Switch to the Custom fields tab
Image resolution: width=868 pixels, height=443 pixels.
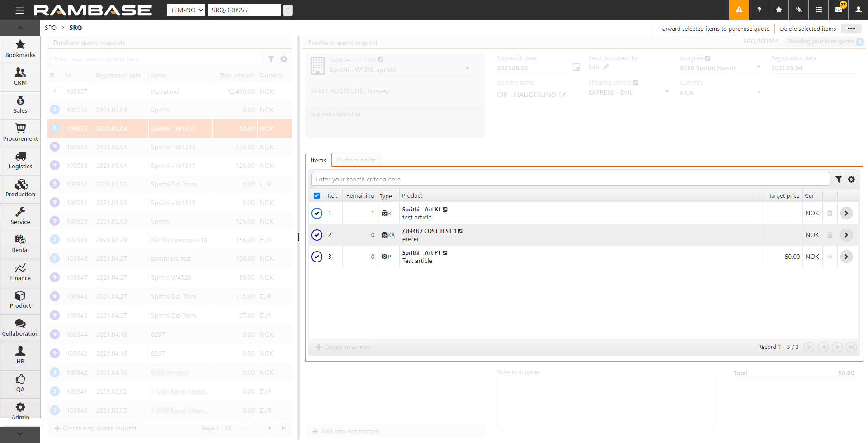tap(356, 160)
